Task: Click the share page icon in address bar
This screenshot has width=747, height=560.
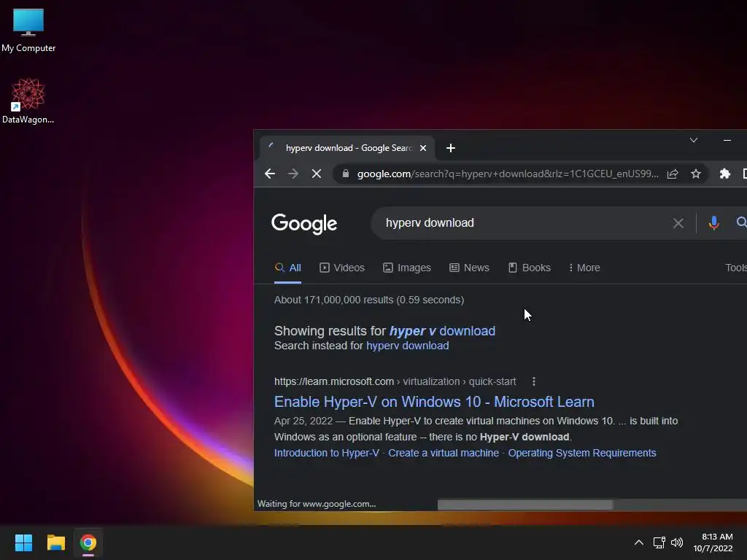Action: (673, 174)
